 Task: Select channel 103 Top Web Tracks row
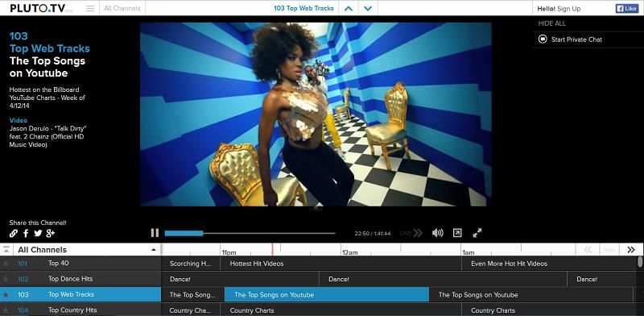coord(80,294)
